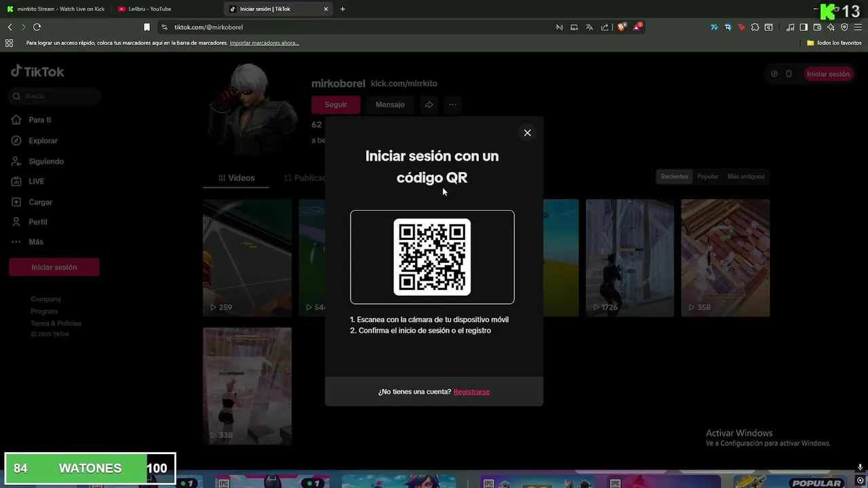Click the Terms & Policies footer link
This screenshot has height=488, width=868.
[56, 323]
